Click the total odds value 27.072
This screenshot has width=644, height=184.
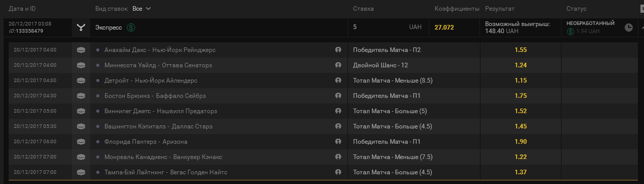click(x=444, y=28)
